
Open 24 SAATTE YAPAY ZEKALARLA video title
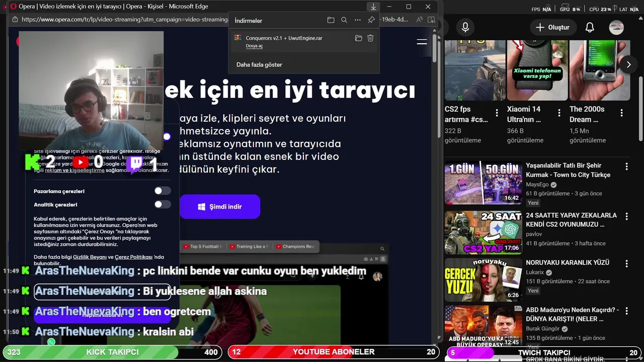tap(571, 220)
